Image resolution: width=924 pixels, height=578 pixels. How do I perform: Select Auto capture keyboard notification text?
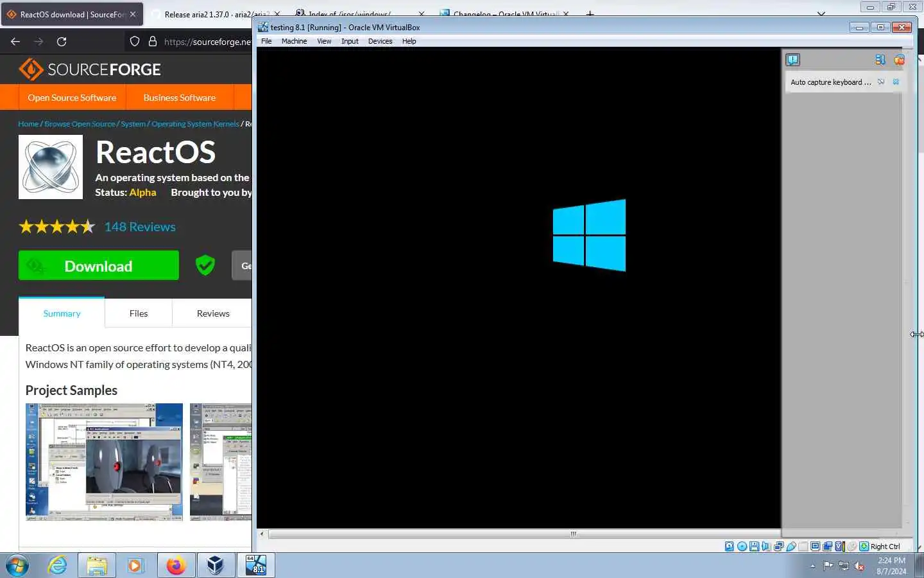(x=831, y=82)
